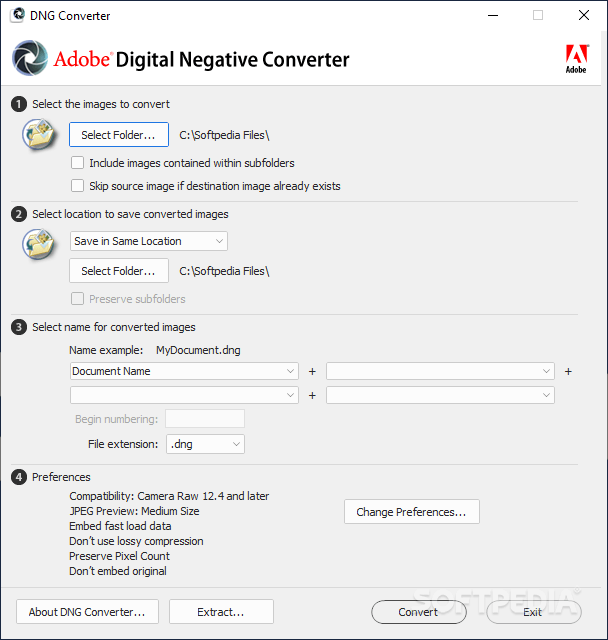
Task: Toggle Skip source image if destination exists
Action: 78,186
